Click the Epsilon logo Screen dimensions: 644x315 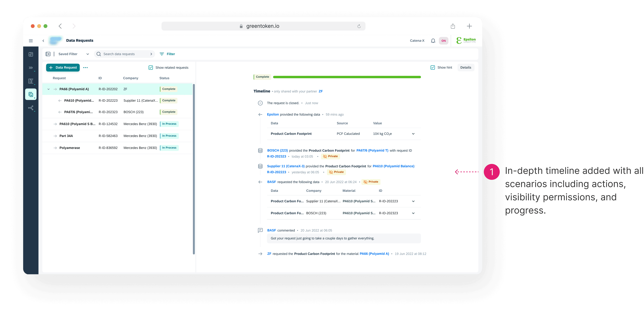pyautogui.click(x=466, y=40)
